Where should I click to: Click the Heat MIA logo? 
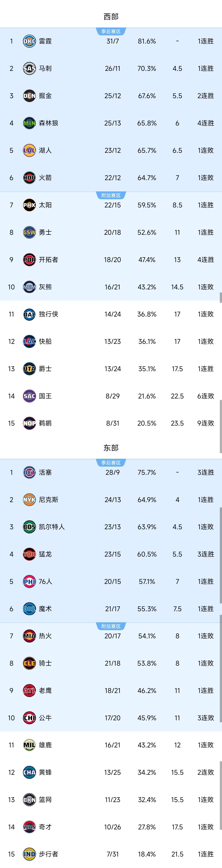click(x=29, y=636)
